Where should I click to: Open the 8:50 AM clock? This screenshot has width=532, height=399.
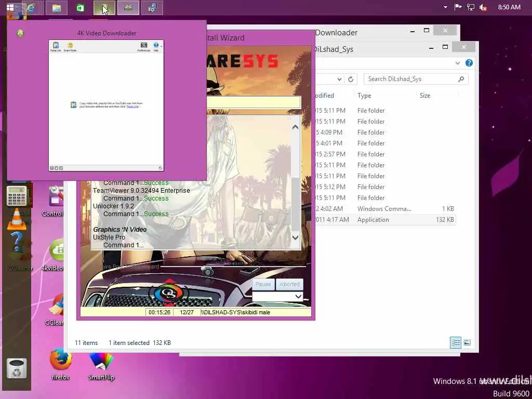tap(509, 7)
